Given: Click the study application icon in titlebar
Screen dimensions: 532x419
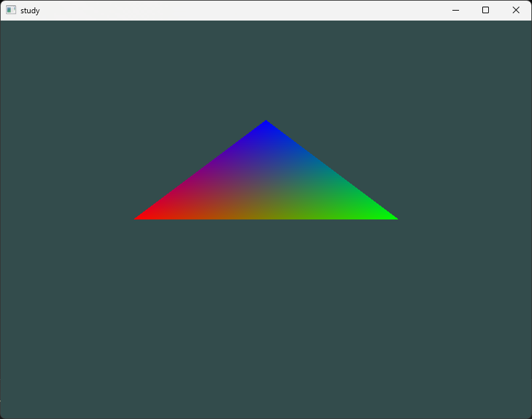Looking at the screenshot, I should pyautogui.click(x=10, y=10).
